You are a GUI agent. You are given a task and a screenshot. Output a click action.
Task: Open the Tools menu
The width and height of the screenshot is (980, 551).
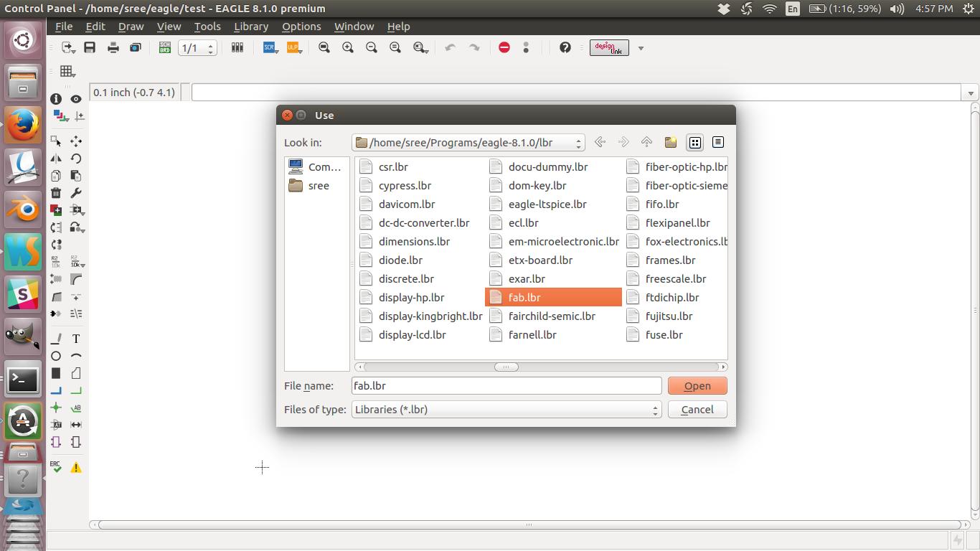[207, 26]
